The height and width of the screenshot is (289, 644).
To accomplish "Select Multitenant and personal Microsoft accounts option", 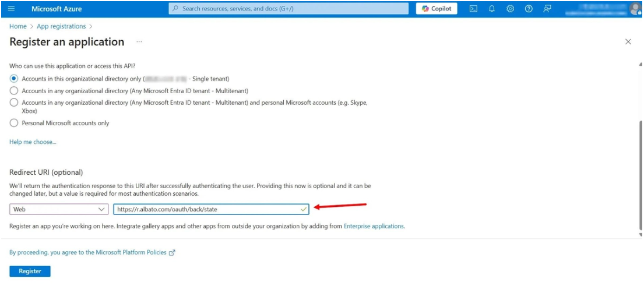I will tap(14, 103).
